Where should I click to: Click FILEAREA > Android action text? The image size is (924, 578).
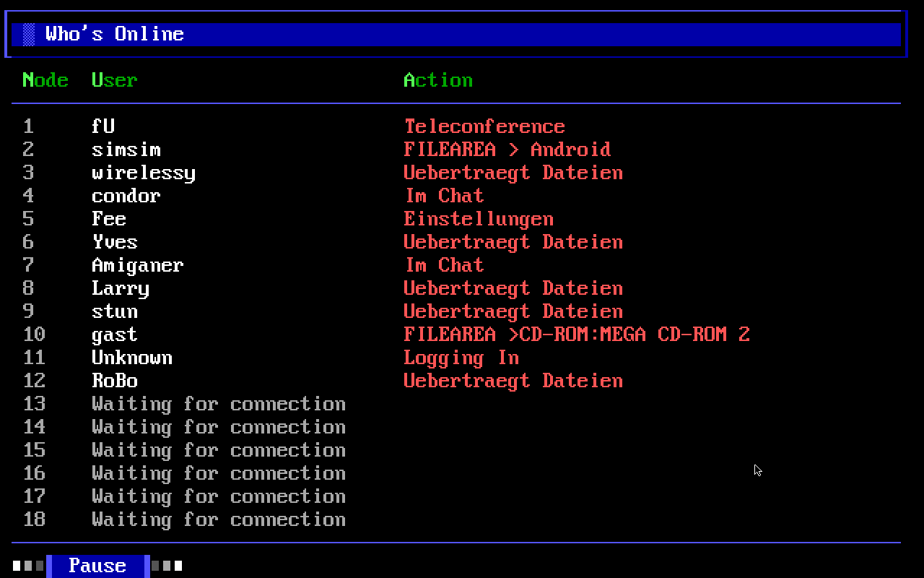pyautogui.click(x=507, y=150)
